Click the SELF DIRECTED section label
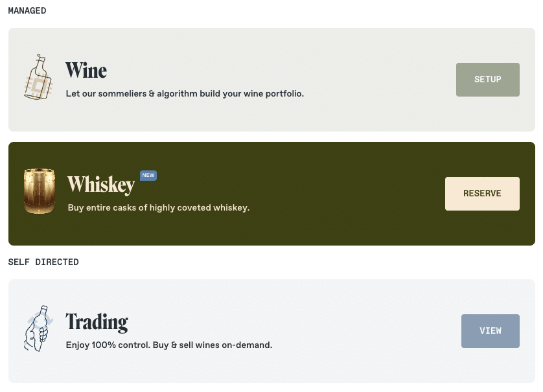Image resolution: width=543 pixels, height=392 pixels. pyautogui.click(x=43, y=262)
